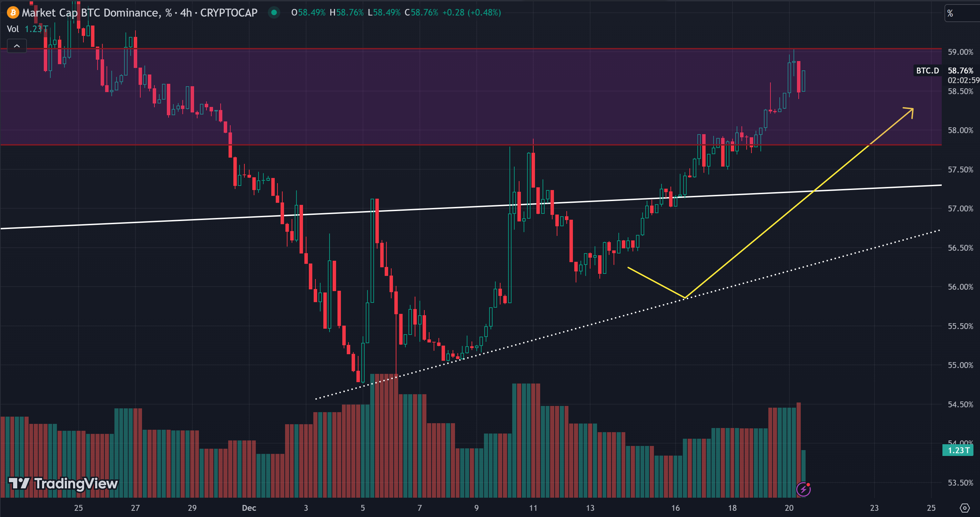The image size is (980, 517).
Task: Click the high value H58.76% in header
Action: [346, 12]
